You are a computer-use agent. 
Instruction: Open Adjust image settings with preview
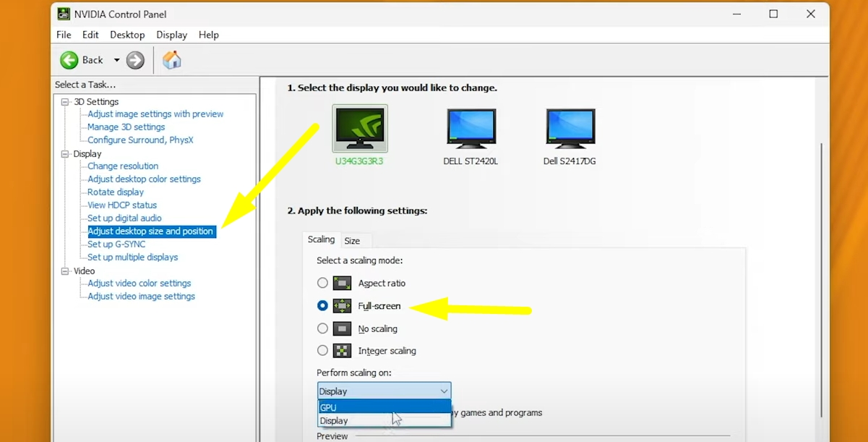pos(155,114)
